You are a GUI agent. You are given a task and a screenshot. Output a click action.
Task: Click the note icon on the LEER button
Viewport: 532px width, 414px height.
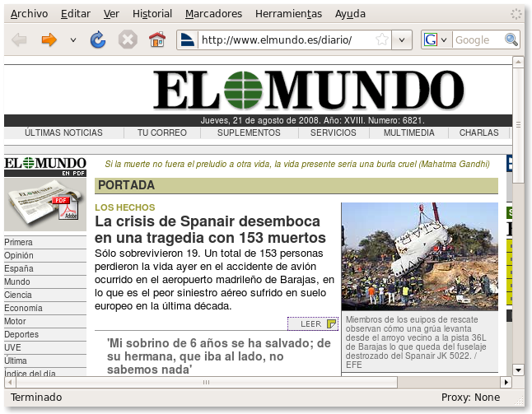(331, 323)
